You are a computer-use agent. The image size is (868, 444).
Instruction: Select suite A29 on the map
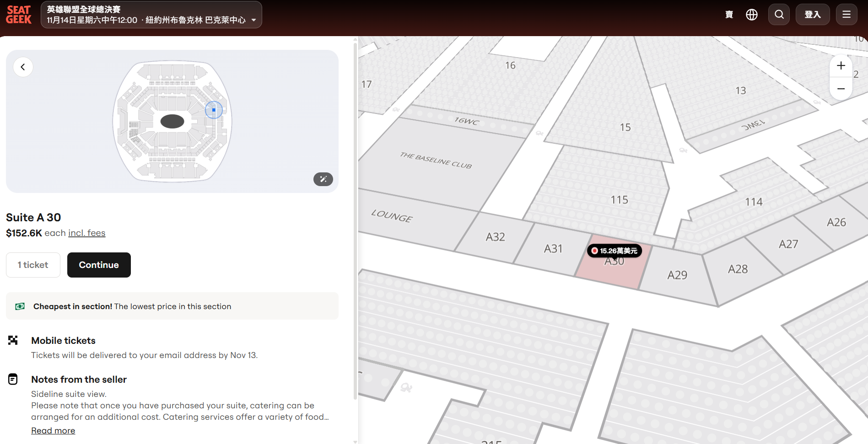point(677,275)
